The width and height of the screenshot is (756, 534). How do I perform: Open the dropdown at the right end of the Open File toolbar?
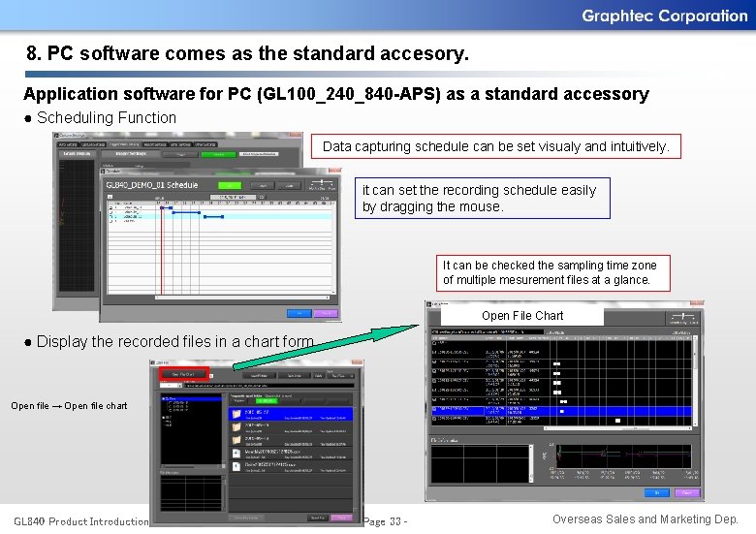tap(340, 376)
